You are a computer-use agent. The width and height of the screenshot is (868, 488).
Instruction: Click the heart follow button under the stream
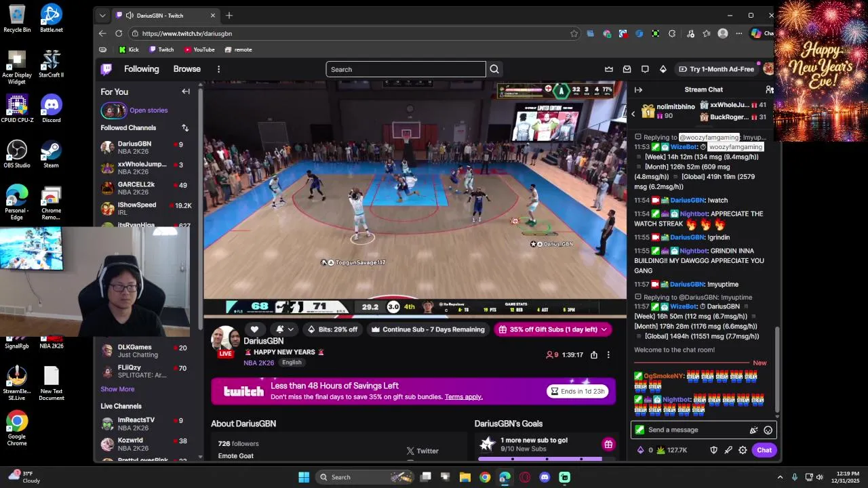[x=254, y=329]
